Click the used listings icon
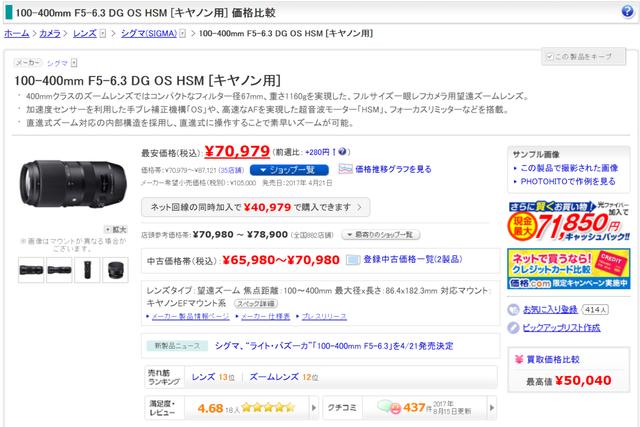Viewport: 640px width, 427px height. [353, 260]
